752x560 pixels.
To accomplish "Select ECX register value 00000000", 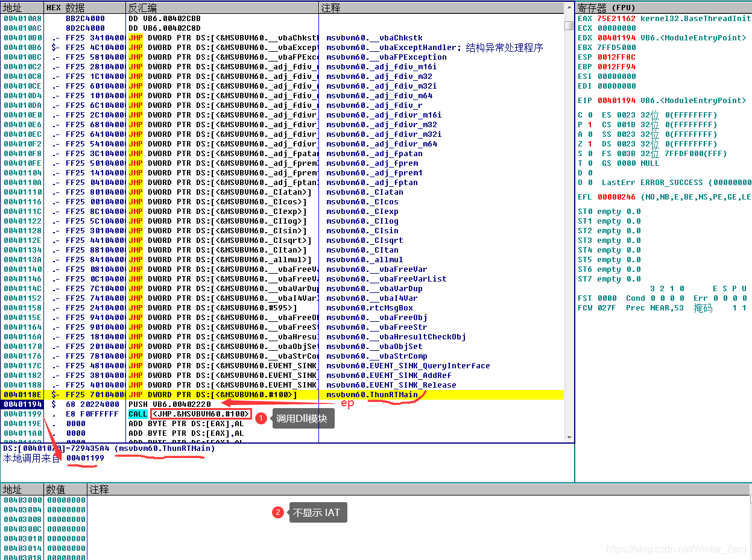I will point(616,28).
